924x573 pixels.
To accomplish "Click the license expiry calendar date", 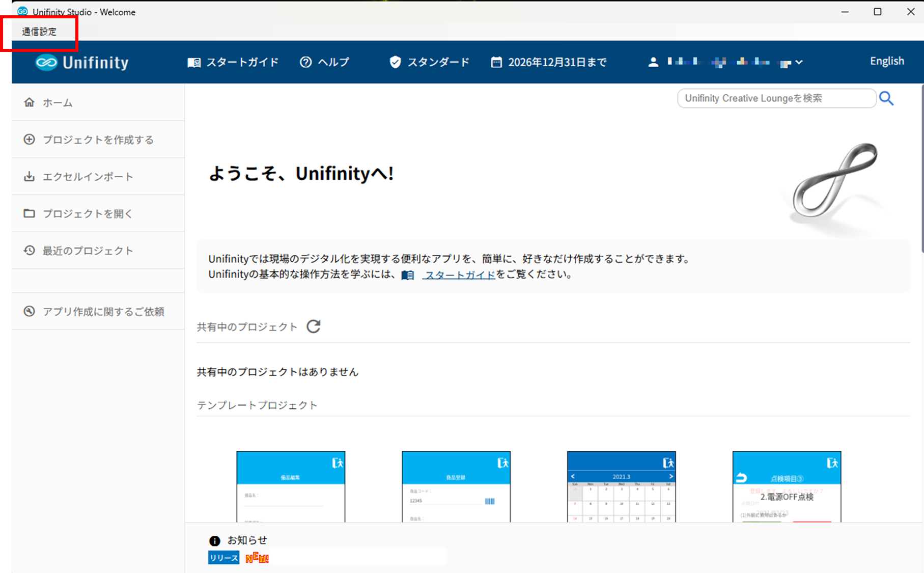I will (549, 62).
